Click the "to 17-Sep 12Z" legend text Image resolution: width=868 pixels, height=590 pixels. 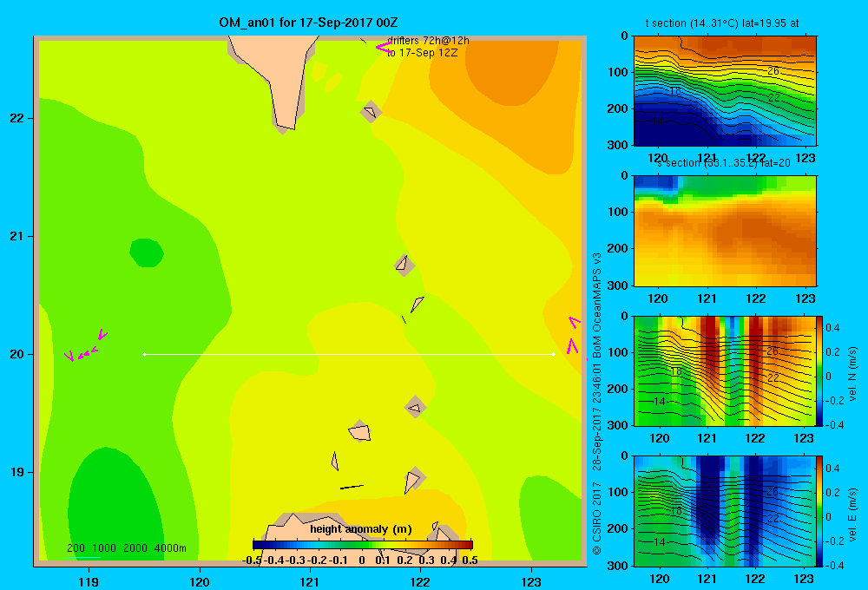tap(423, 53)
